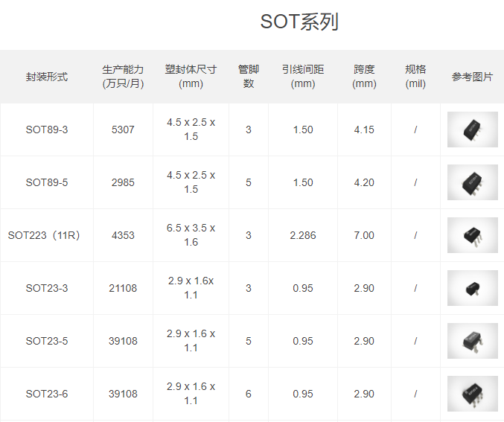Click the 参考图片 column header
The height and width of the screenshot is (422, 504).
[472, 77]
